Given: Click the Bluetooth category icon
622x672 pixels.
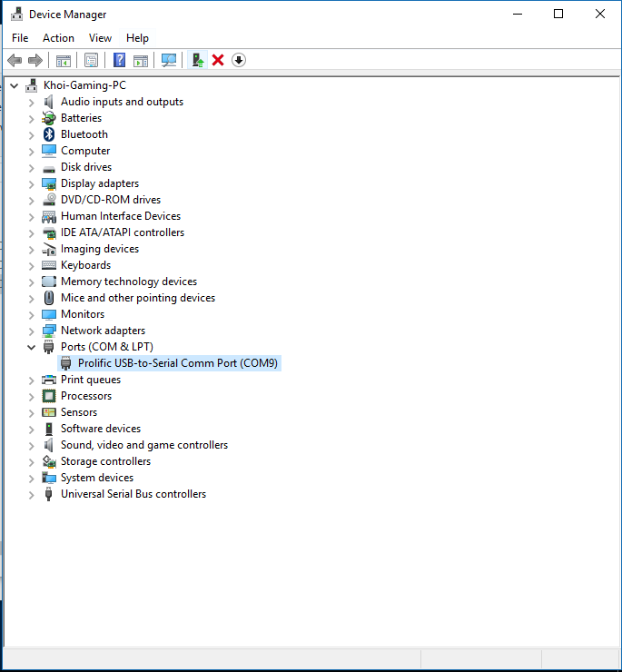Looking at the screenshot, I should point(49,134).
